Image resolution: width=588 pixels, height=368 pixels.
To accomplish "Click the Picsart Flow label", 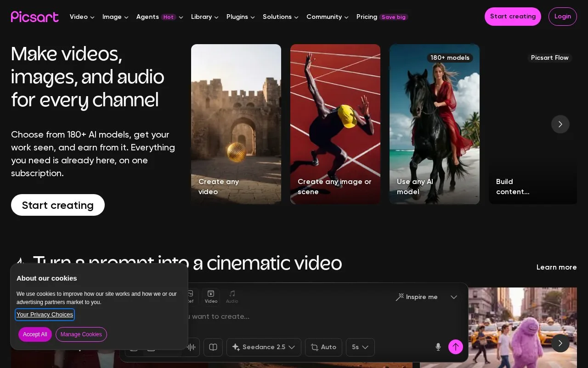I will (x=550, y=58).
